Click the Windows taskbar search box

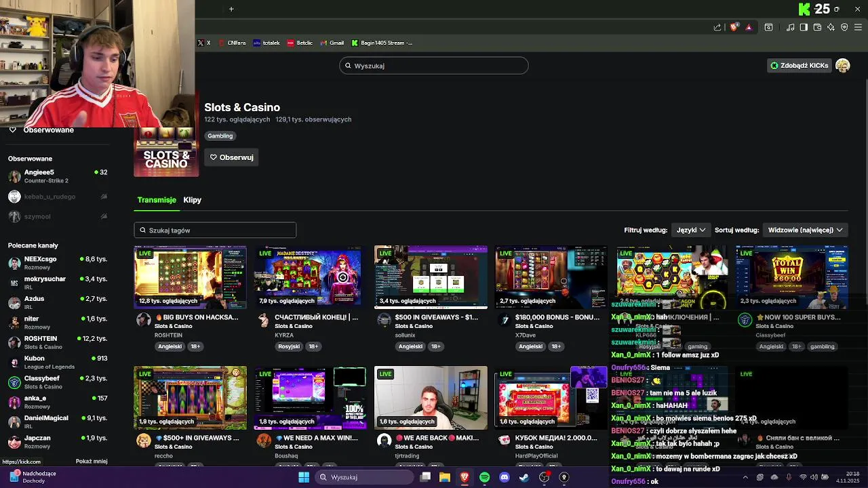pyautogui.click(x=364, y=477)
